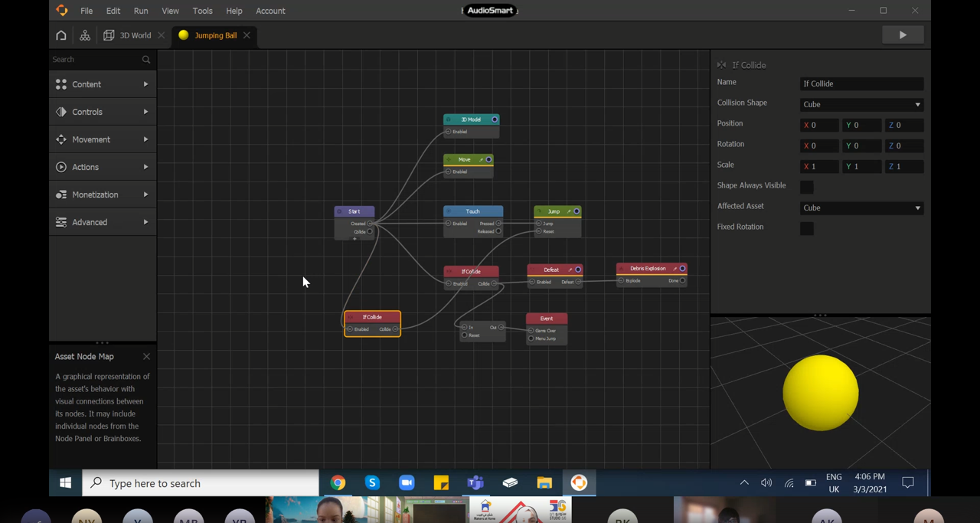Click the Windows Start button
The width and height of the screenshot is (980, 523).
point(66,483)
